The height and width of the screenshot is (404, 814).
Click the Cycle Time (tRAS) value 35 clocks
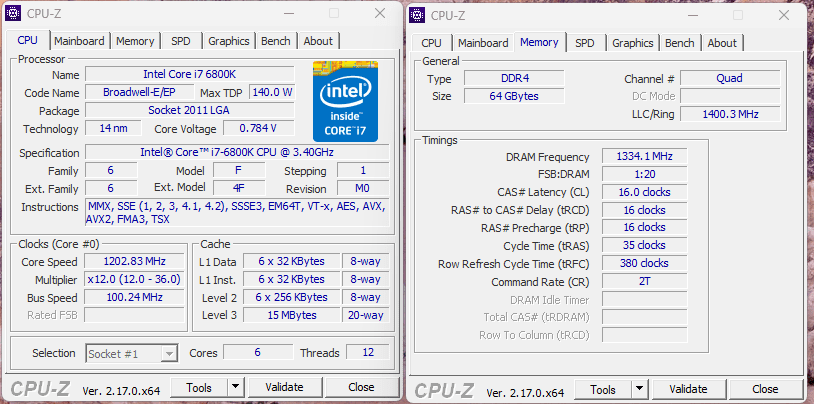pos(644,245)
